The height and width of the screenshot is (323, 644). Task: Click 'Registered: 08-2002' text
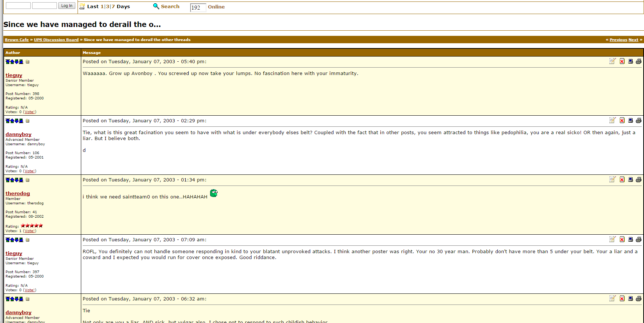pos(24,217)
